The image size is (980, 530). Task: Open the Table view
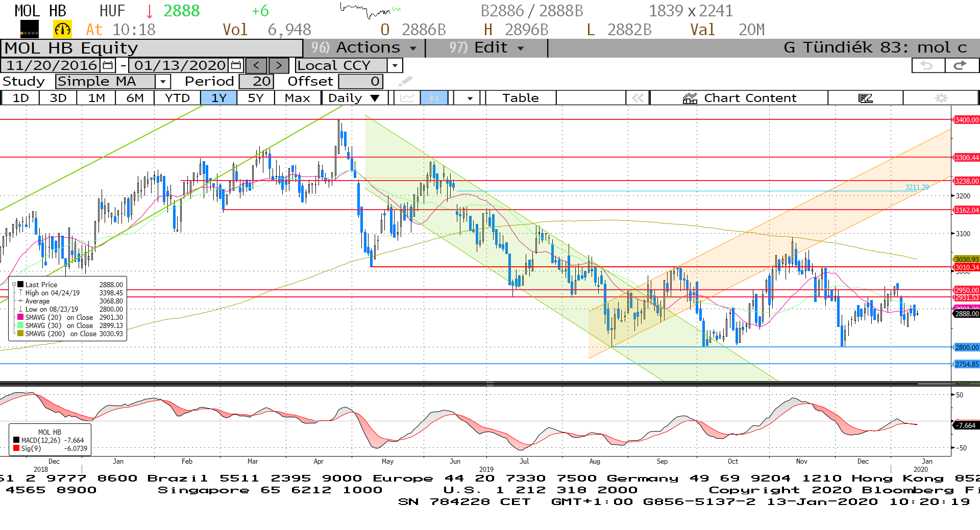click(520, 98)
